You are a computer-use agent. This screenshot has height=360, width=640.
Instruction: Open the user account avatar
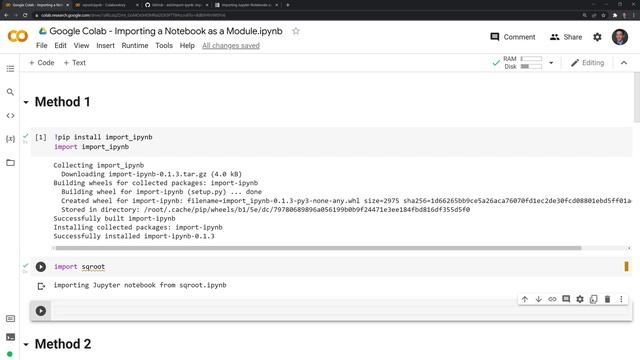pyautogui.click(x=620, y=37)
